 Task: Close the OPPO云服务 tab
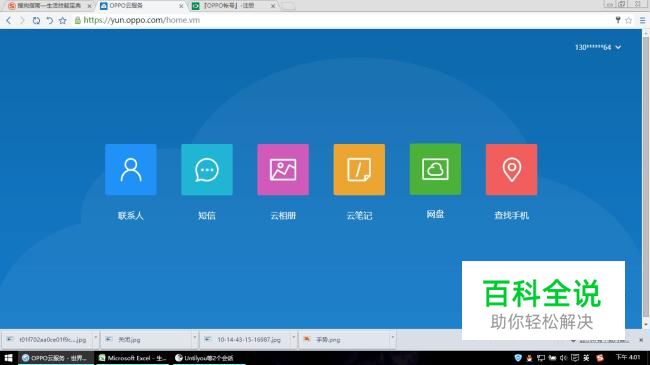click(x=181, y=6)
